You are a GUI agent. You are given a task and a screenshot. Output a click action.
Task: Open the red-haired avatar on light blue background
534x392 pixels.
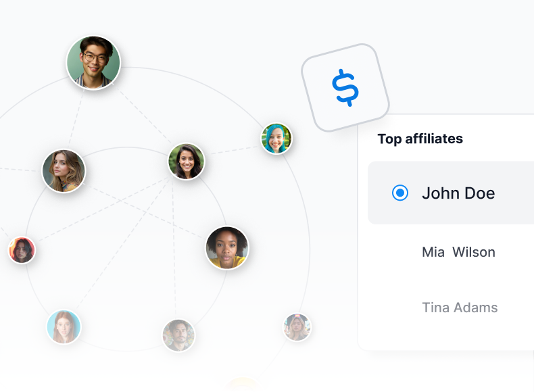tap(64, 327)
